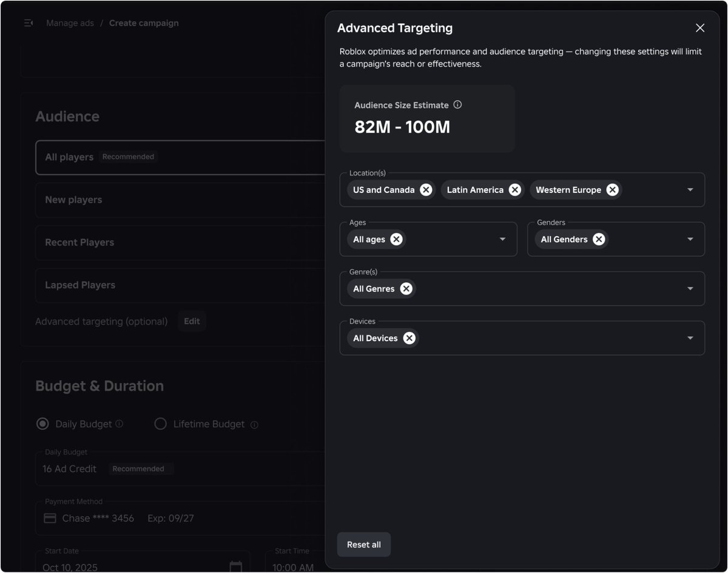728x573 pixels.
Task: Select the Daily Budget radio button
Action: click(42, 424)
